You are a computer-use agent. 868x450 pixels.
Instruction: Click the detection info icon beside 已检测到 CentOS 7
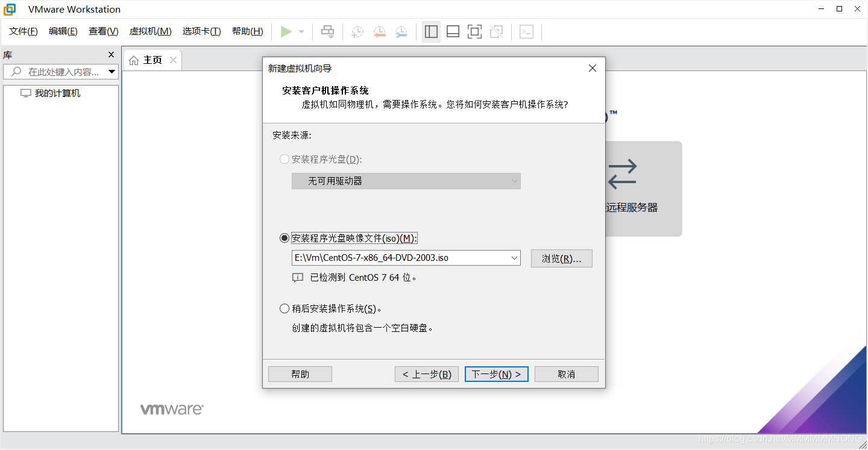[x=298, y=278]
